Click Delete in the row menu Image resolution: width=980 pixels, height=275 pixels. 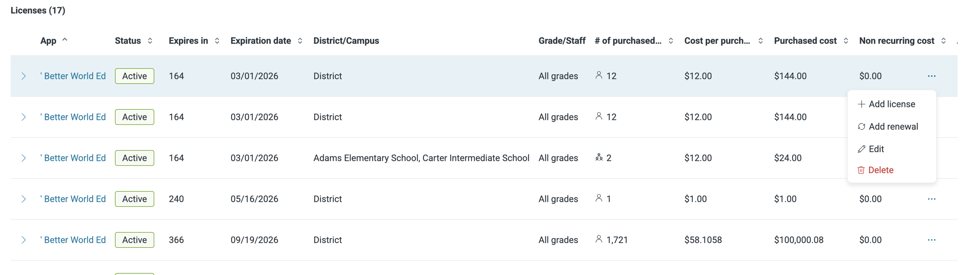point(880,170)
